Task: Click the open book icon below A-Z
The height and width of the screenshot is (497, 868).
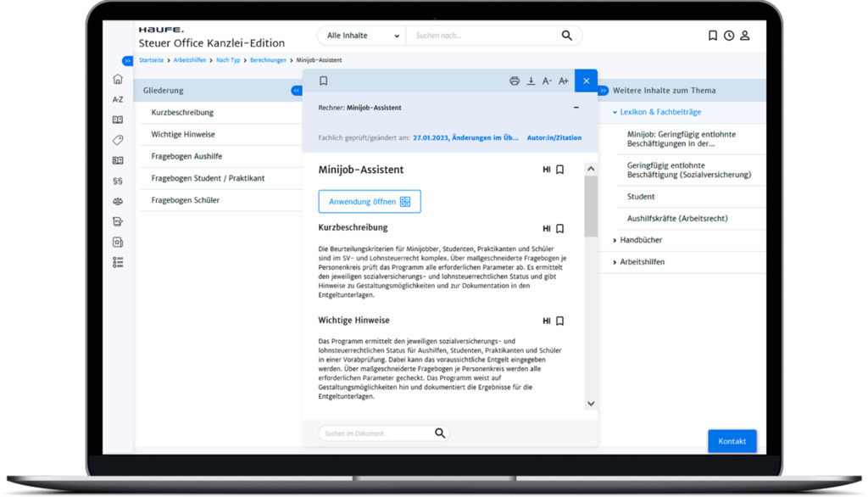Action: (x=118, y=120)
